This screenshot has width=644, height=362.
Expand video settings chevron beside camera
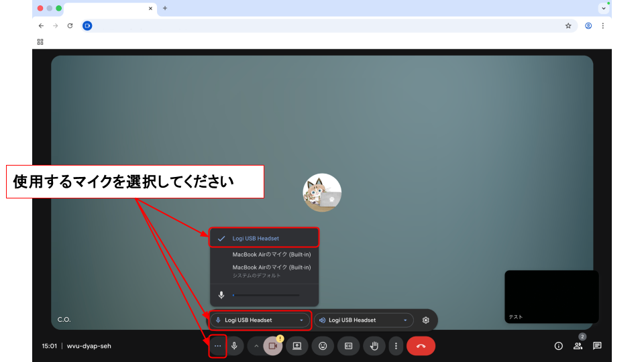point(255,346)
